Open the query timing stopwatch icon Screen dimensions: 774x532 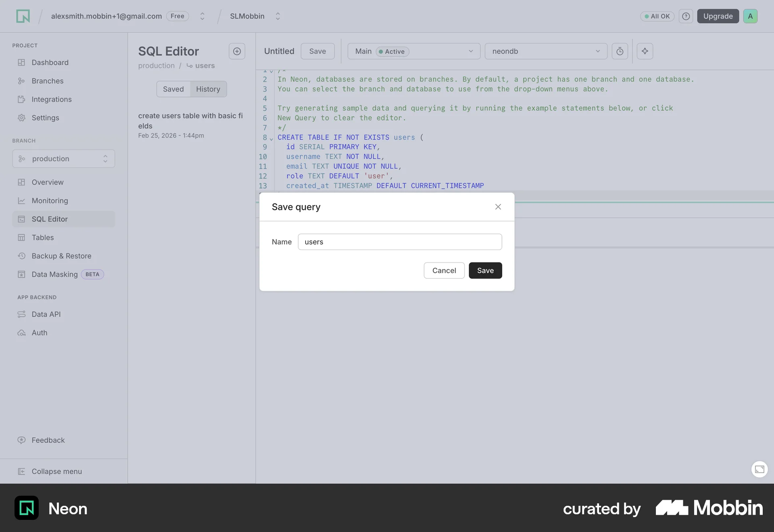620,51
